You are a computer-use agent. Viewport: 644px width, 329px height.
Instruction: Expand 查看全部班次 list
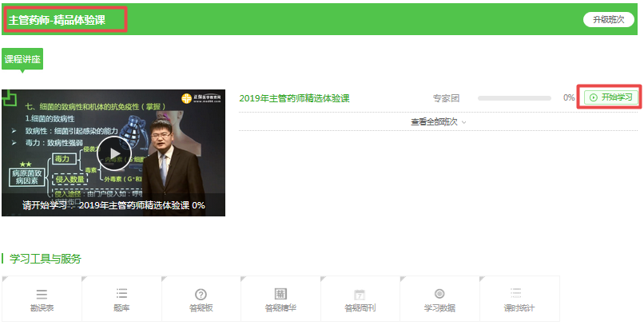click(x=438, y=122)
